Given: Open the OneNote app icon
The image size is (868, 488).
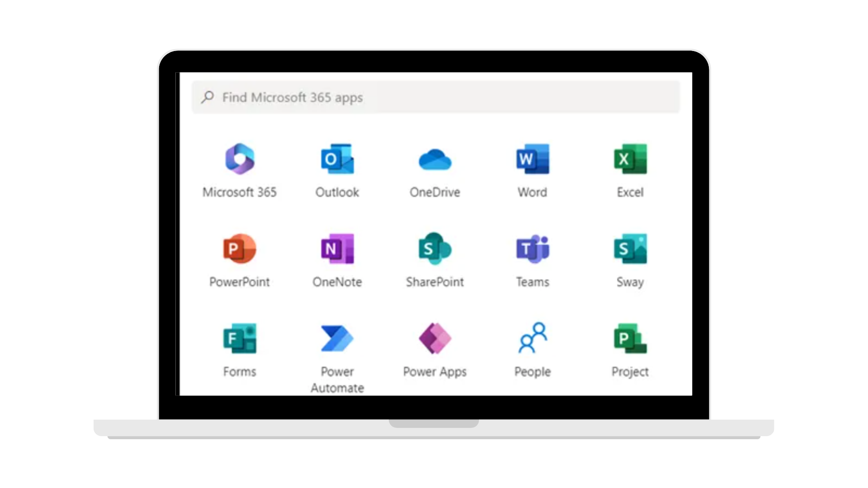Looking at the screenshot, I should pos(337,249).
